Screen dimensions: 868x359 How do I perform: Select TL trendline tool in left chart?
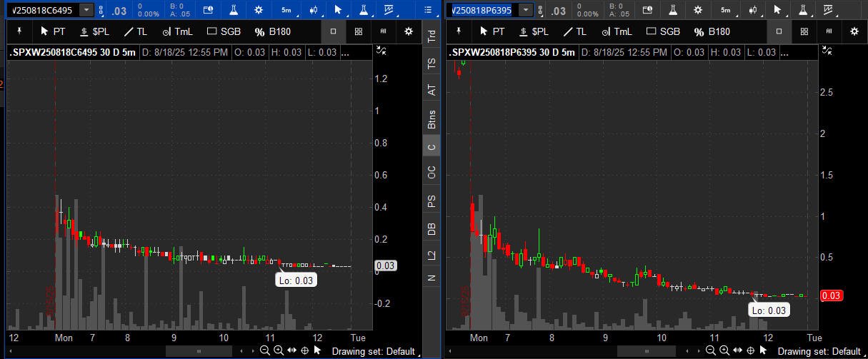135,31
